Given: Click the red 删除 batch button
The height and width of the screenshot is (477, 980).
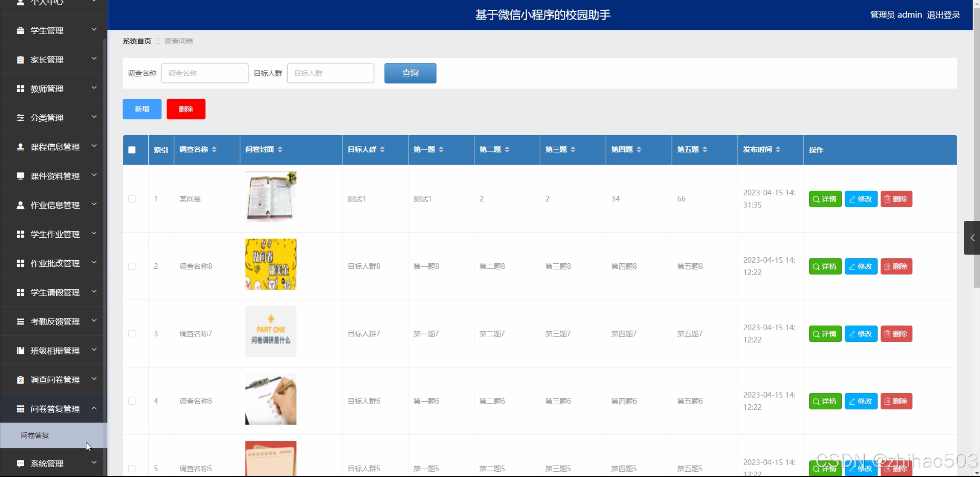Looking at the screenshot, I should click(186, 109).
